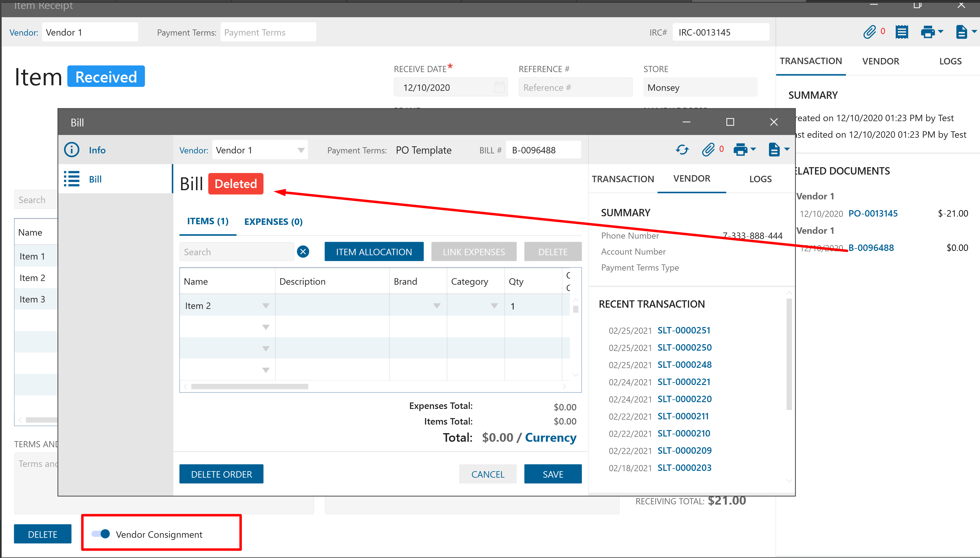Viewport: 980px width, 558px height.
Task: Click Item Receipt attachment paperclip icon
Action: click(x=869, y=32)
